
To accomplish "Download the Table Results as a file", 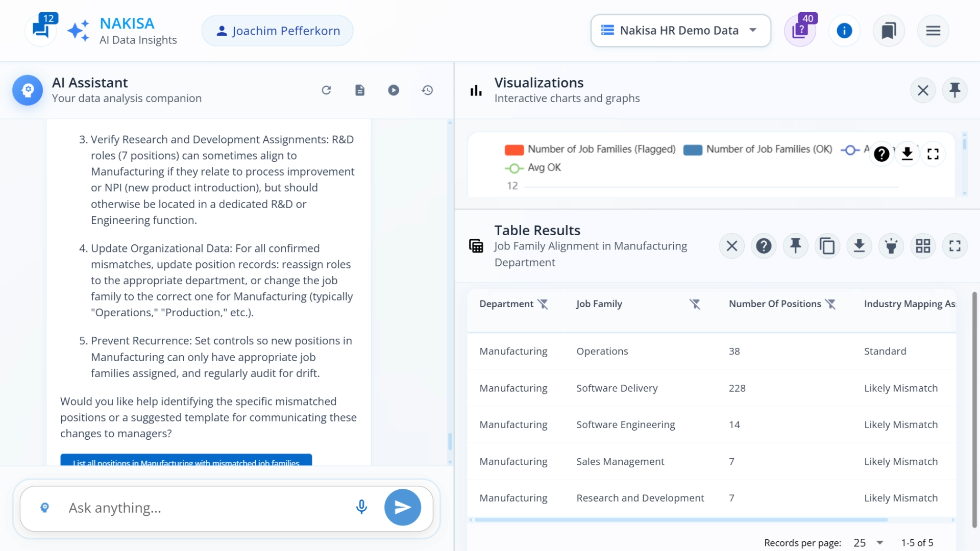I will 860,245.
